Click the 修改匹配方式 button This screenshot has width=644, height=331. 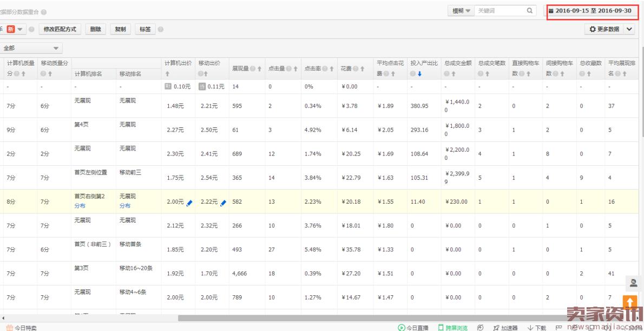pos(60,29)
